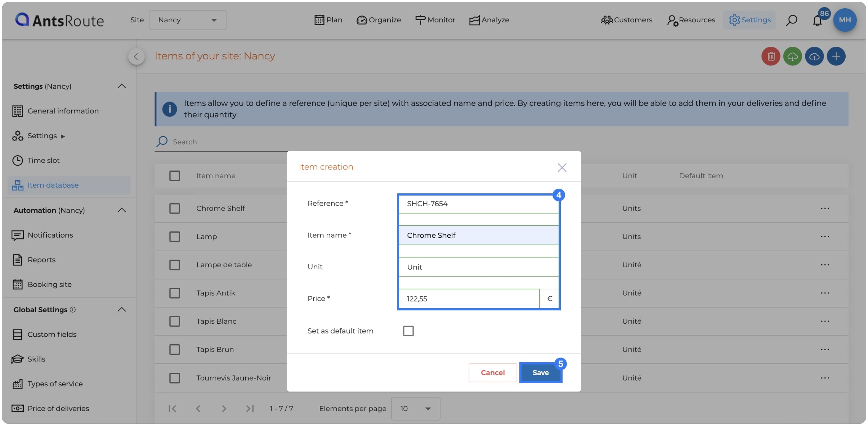The height and width of the screenshot is (426, 868).
Task: Click the Item name field
Action: click(479, 236)
